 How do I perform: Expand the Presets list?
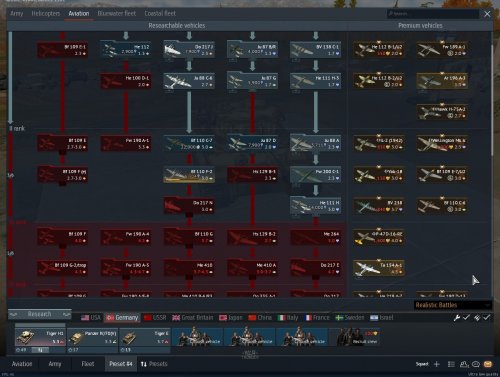[154, 364]
